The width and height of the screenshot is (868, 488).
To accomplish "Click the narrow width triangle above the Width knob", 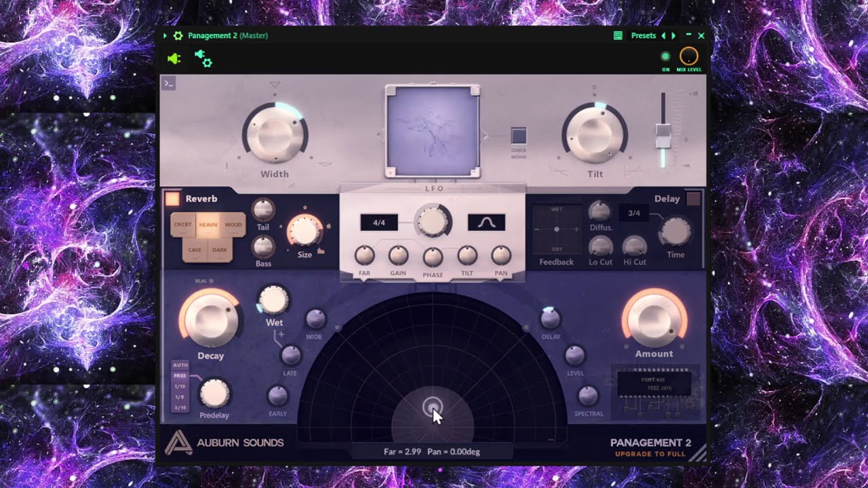I will (x=275, y=85).
